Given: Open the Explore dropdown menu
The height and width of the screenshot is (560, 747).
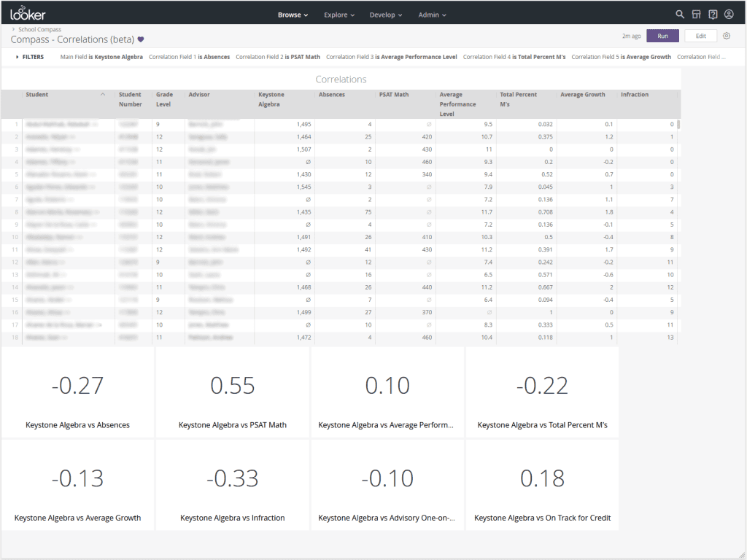Looking at the screenshot, I should [339, 15].
